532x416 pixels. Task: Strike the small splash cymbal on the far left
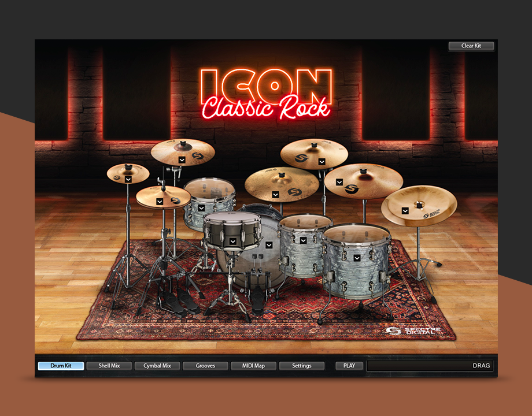pyautogui.click(x=128, y=172)
